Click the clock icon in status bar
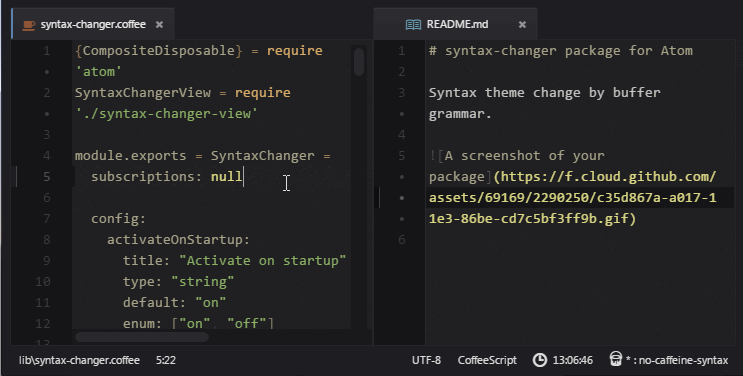The width and height of the screenshot is (743, 376). (x=540, y=360)
